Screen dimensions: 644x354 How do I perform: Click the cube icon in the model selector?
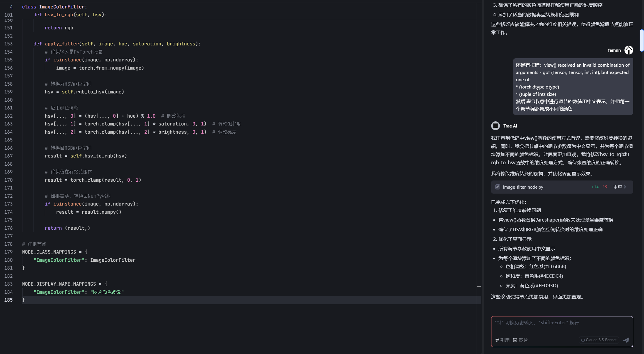coord(583,340)
